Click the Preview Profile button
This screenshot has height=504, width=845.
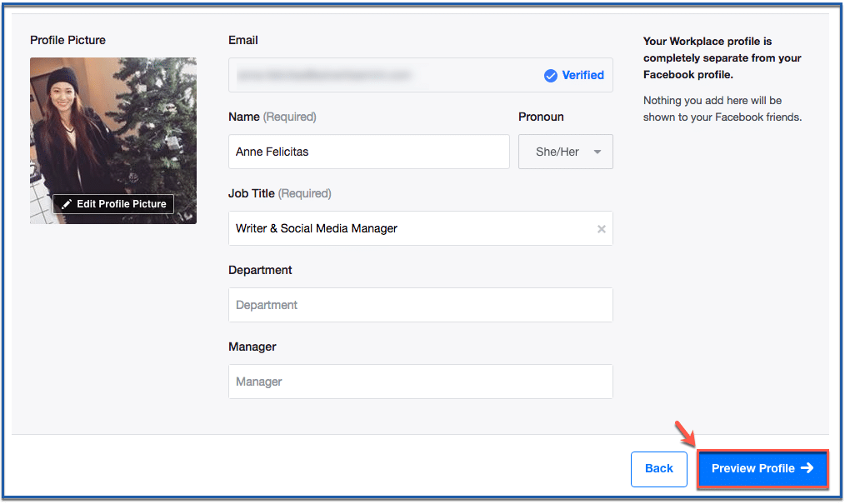coord(762,468)
